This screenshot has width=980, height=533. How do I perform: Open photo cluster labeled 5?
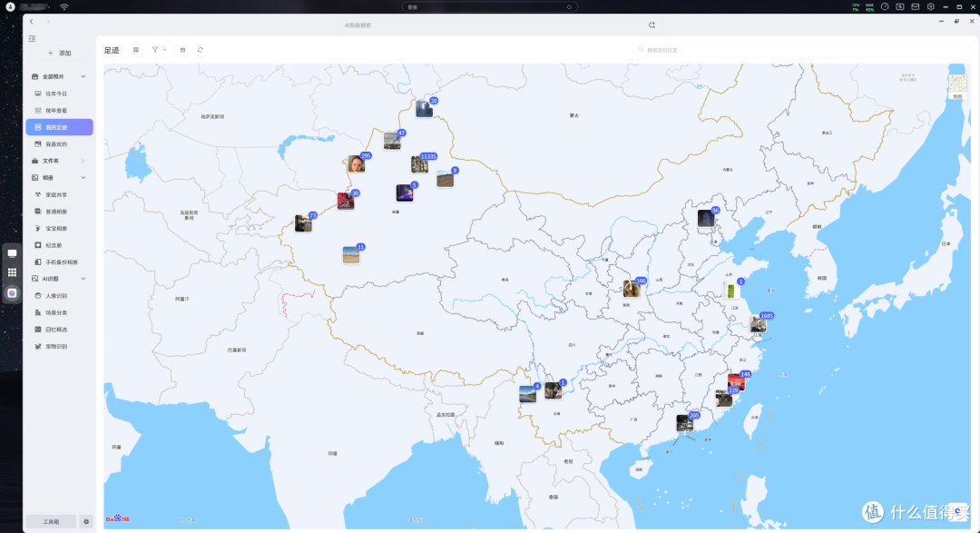click(405, 192)
